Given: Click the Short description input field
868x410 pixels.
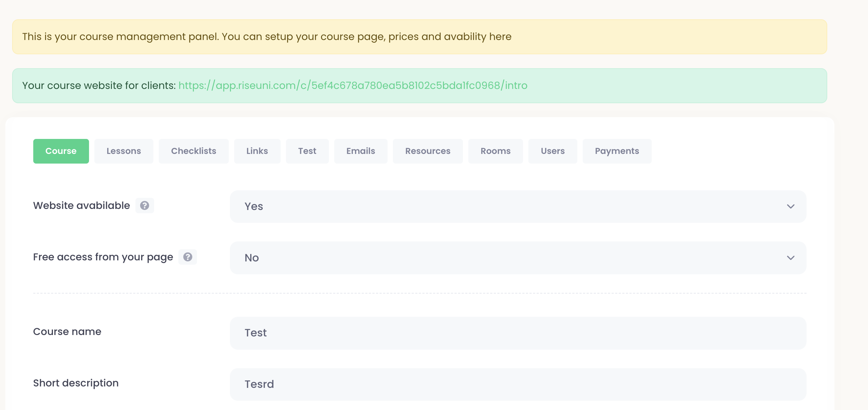Looking at the screenshot, I should click(x=518, y=384).
